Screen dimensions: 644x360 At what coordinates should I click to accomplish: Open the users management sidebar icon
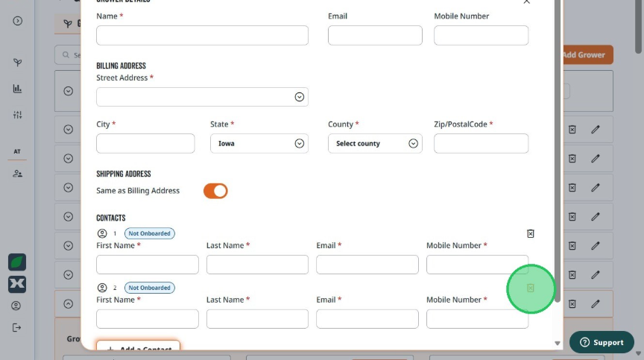(x=17, y=174)
